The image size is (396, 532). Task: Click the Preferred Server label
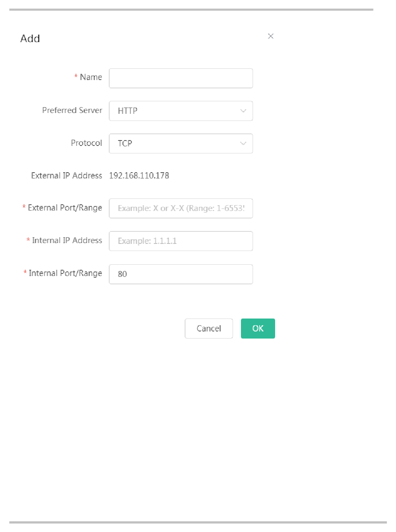(x=72, y=110)
